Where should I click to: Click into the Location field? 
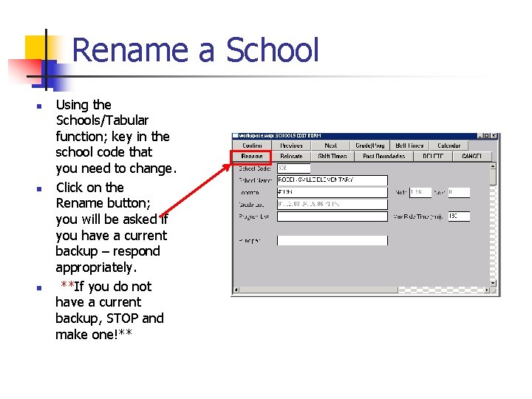click(332, 192)
